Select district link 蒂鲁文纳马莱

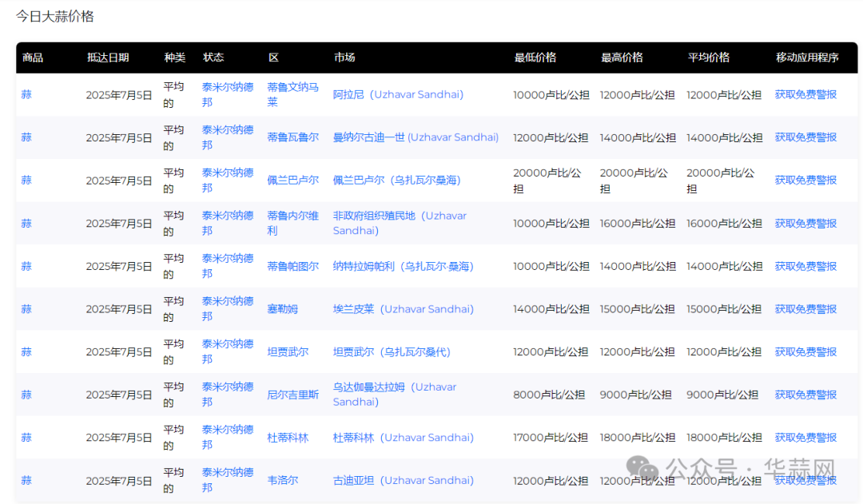click(292, 94)
